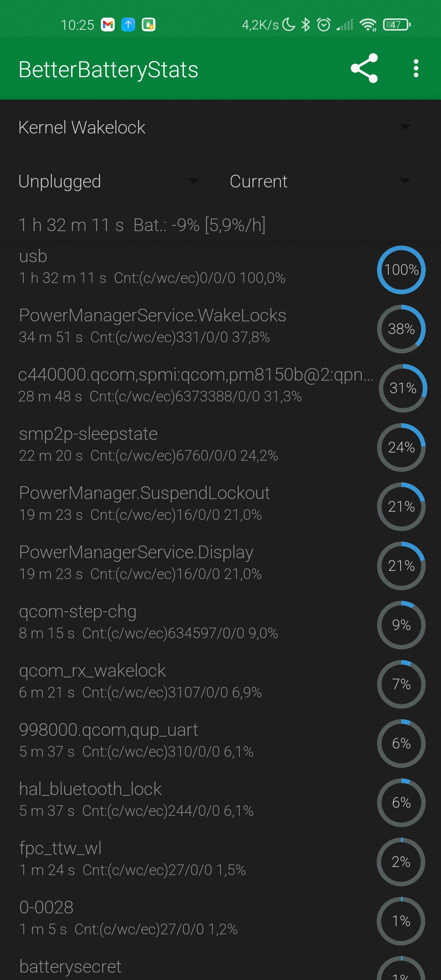Tap the share icon in the header
Screen dimensions: 441x980
[364, 68]
